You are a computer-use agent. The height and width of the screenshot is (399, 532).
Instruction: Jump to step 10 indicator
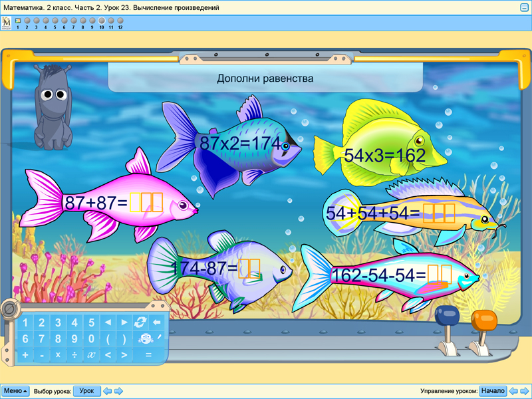102,21
